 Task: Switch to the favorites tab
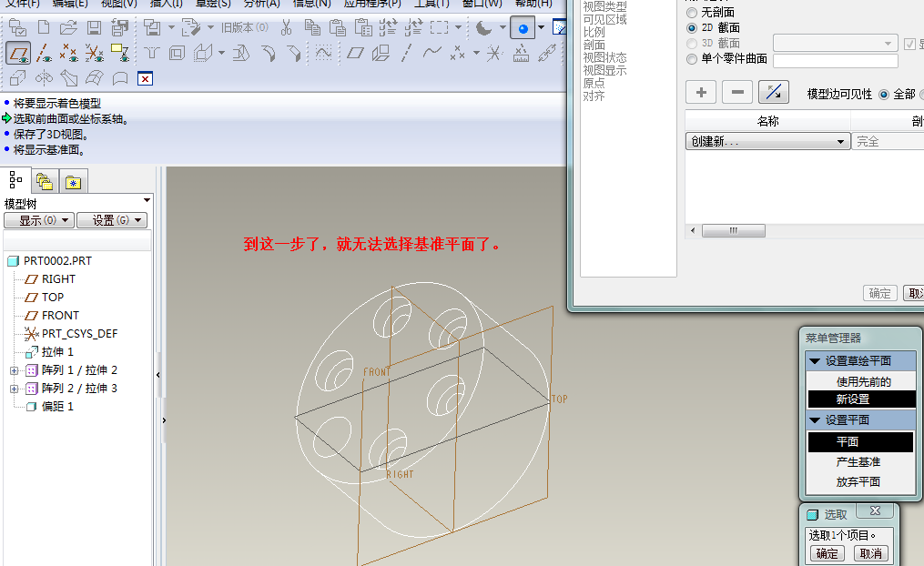[73, 182]
